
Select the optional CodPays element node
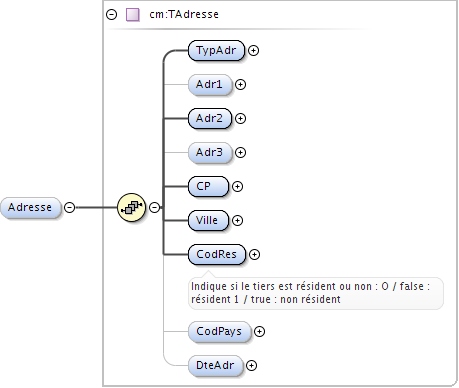coord(219,331)
